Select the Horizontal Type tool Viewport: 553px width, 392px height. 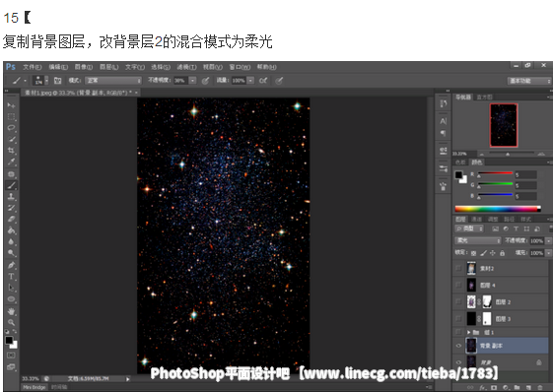pos(11,277)
